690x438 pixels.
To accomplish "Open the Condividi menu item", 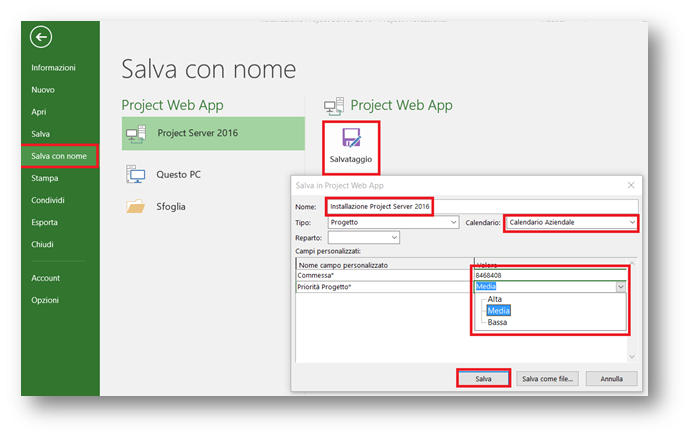I will [48, 200].
